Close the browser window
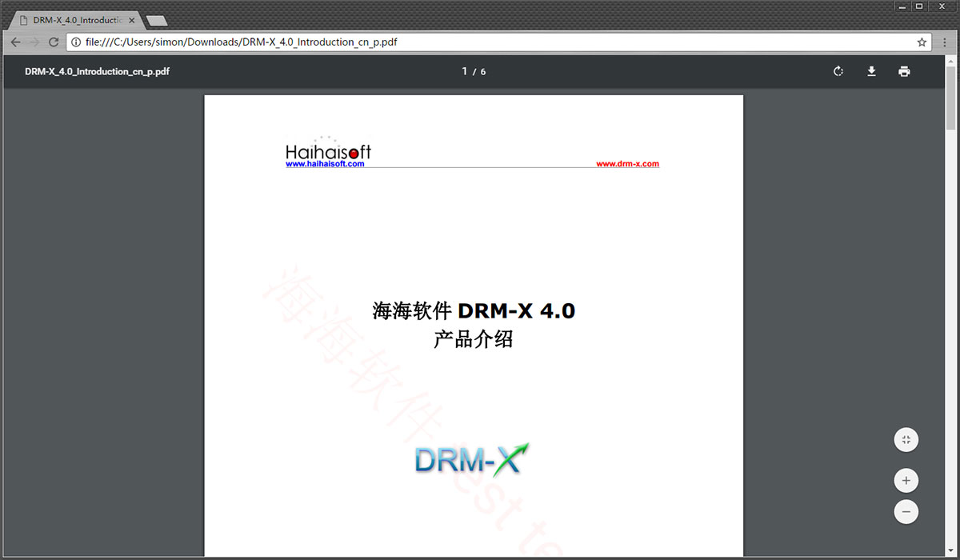960x560 pixels. [x=942, y=6]
